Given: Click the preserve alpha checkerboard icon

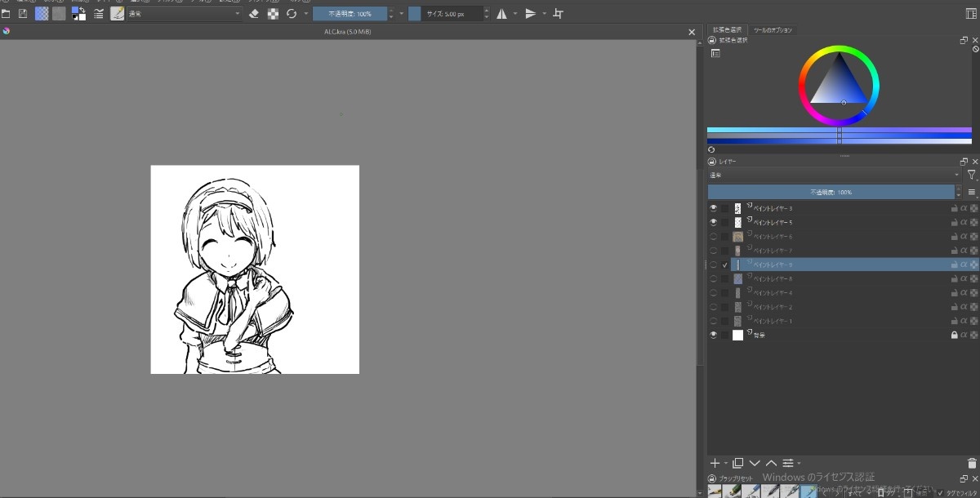Looking at the screenshot, I should (x=273, y=14).
